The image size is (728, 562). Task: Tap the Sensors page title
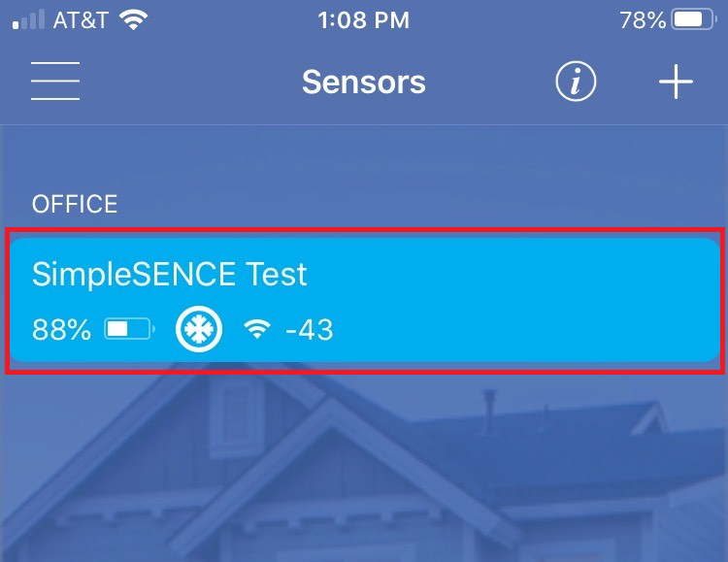(363, 83)
